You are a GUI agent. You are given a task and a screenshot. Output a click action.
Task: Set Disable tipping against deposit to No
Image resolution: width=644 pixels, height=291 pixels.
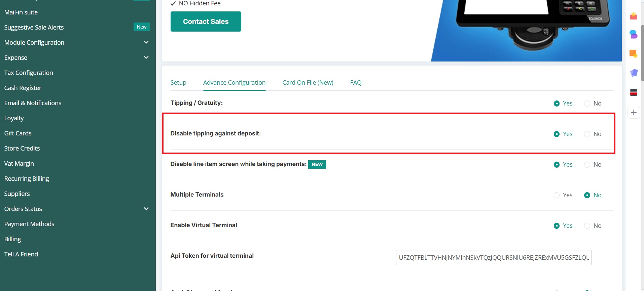coord(587,134)
